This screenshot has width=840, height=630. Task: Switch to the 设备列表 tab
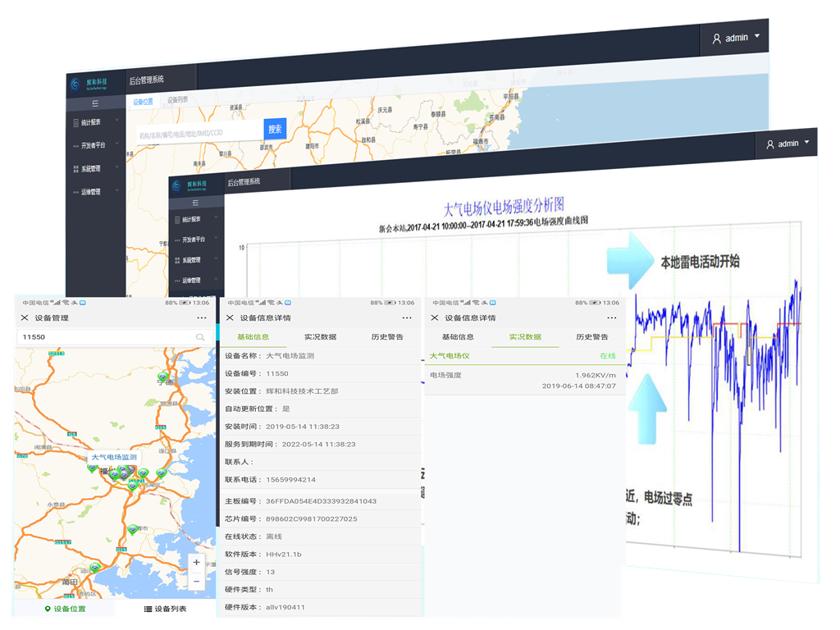(178, 99)
